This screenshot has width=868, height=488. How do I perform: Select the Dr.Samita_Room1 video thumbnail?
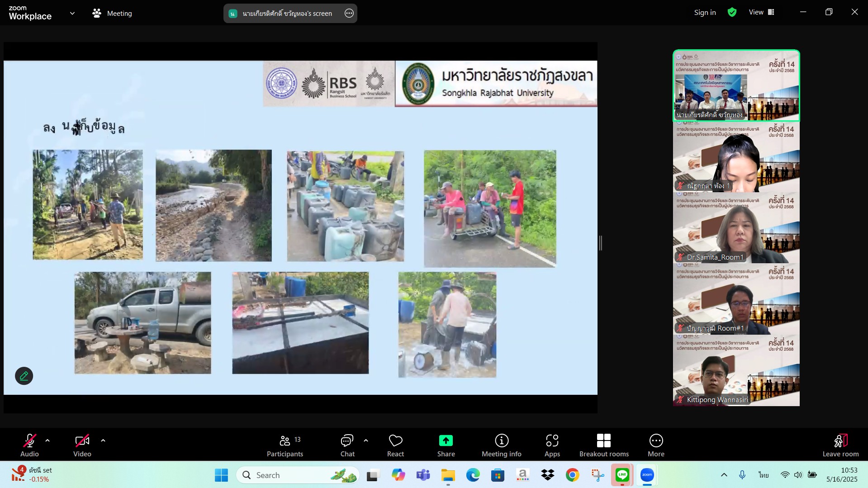(x=736, y=227)
